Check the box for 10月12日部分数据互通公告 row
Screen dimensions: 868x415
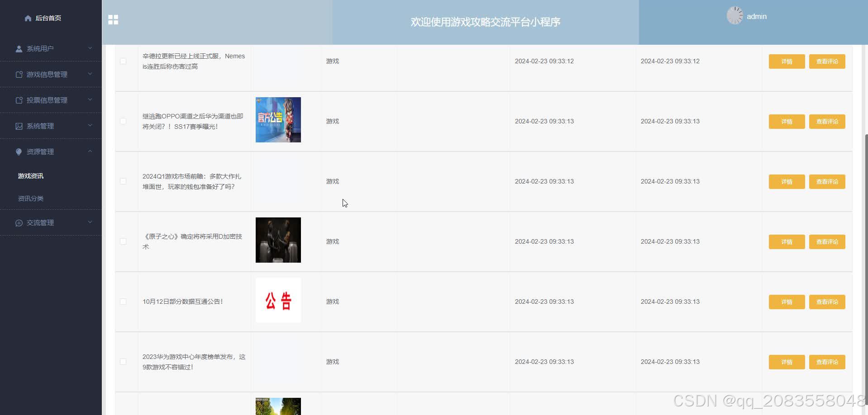click(x=123, y=302)
